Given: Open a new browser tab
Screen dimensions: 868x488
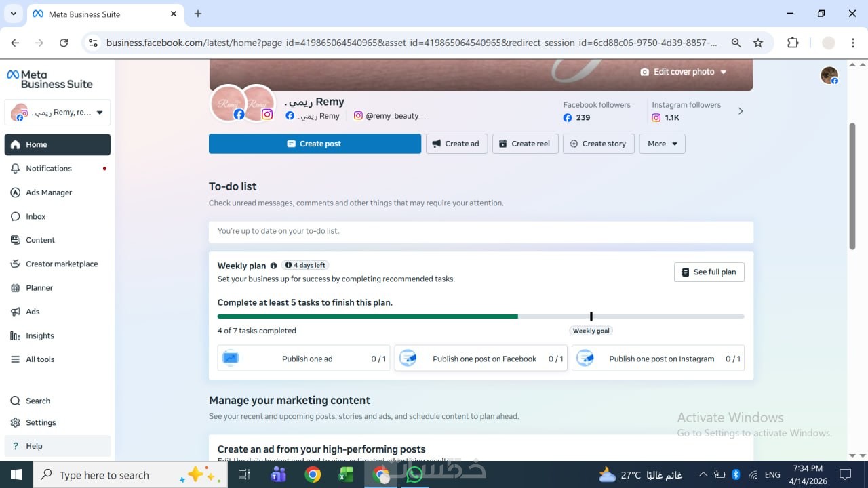Looking at the screenshot, I should click(x=198, y=14).
